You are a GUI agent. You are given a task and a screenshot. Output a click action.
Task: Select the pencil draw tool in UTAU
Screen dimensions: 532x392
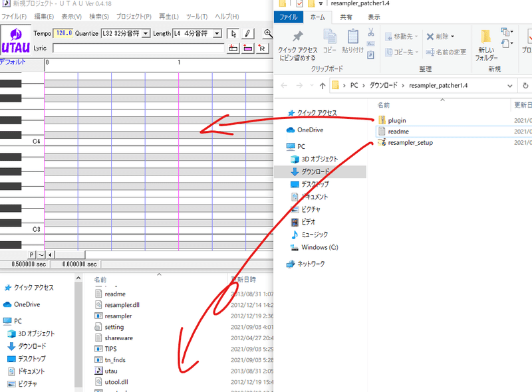point(247,34)
